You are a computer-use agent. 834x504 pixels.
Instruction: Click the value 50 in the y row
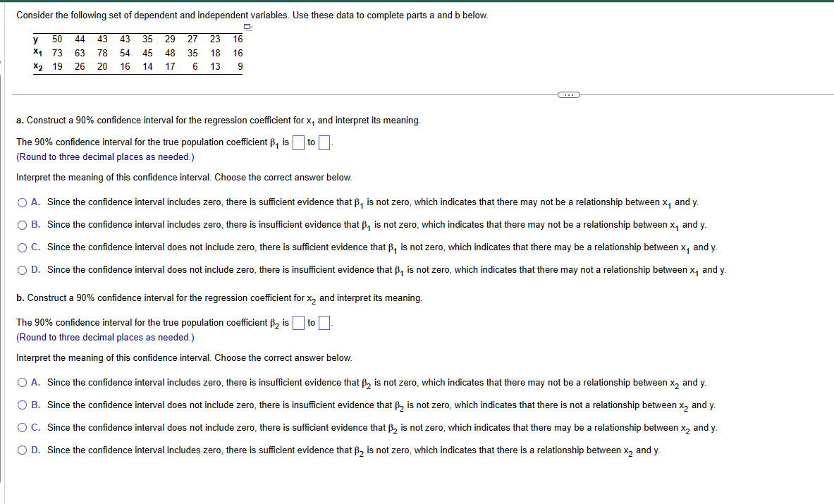(57, 39)
